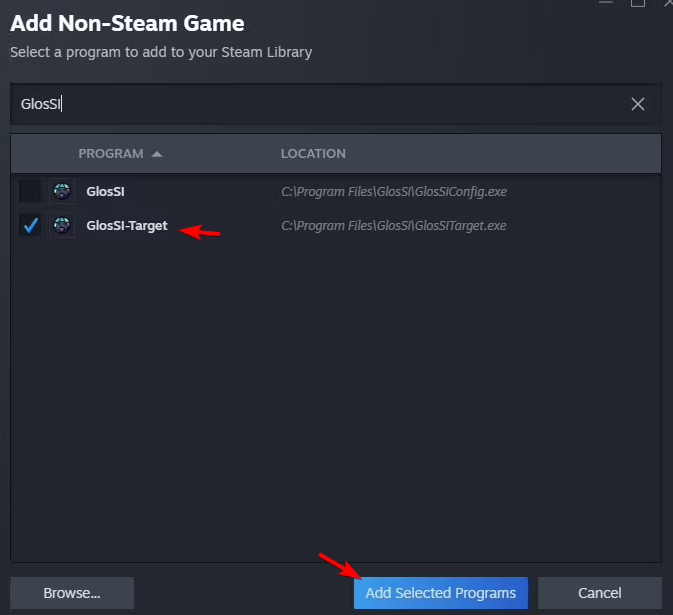Focus the GlosSI search input field

tap(318, 104)
